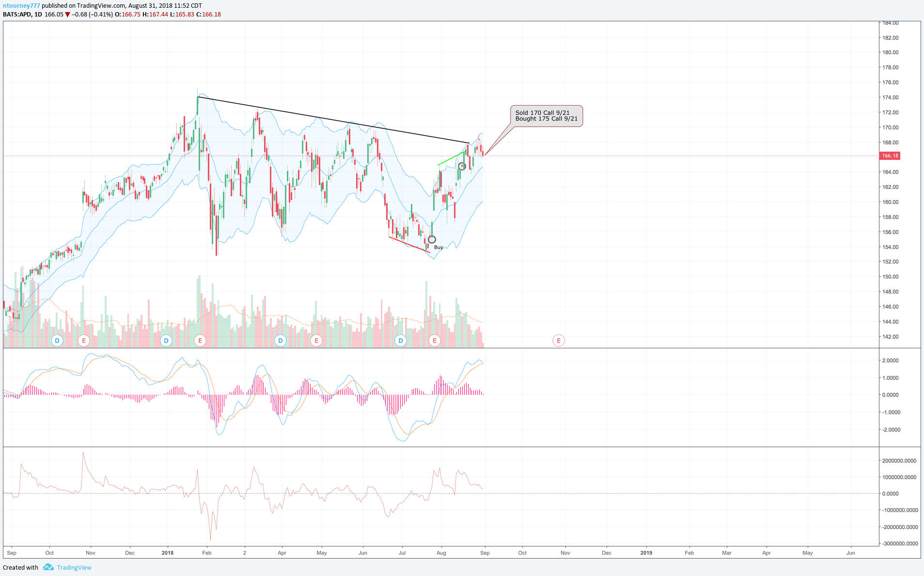Select the earnings marker in late April 2018
The image size is (924, 576).
pos(316,341)
